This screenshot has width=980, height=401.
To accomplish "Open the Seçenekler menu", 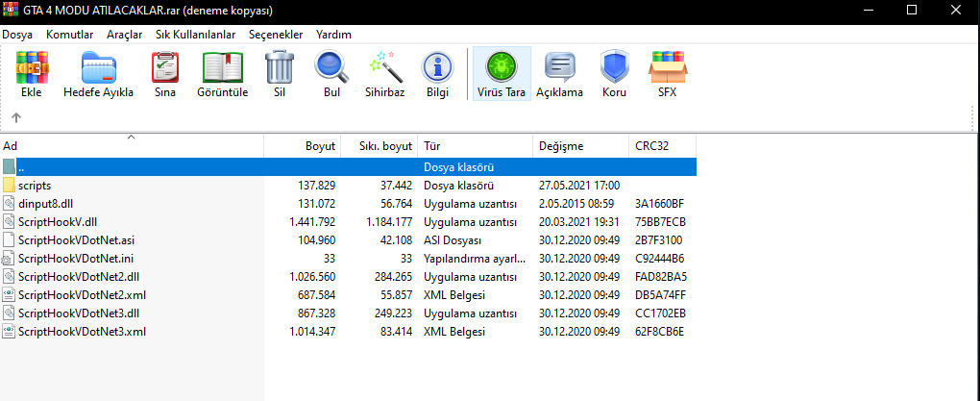I will (x=276, y=35).
